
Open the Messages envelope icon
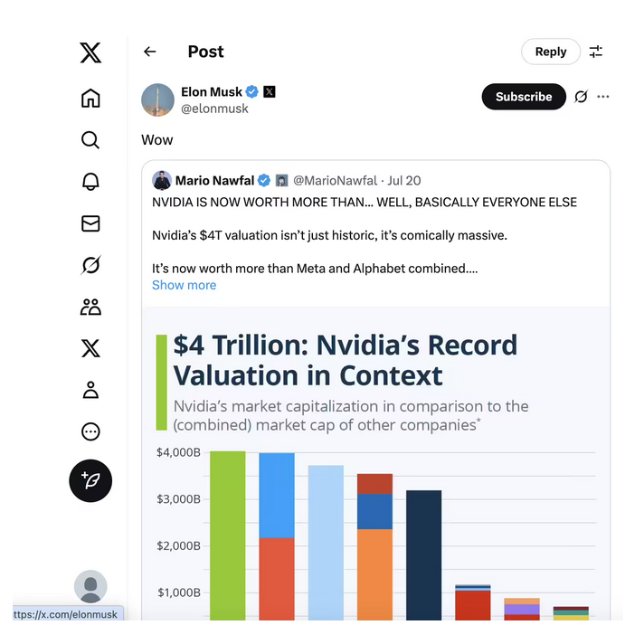pyautogui.click(x=90, y=223)
